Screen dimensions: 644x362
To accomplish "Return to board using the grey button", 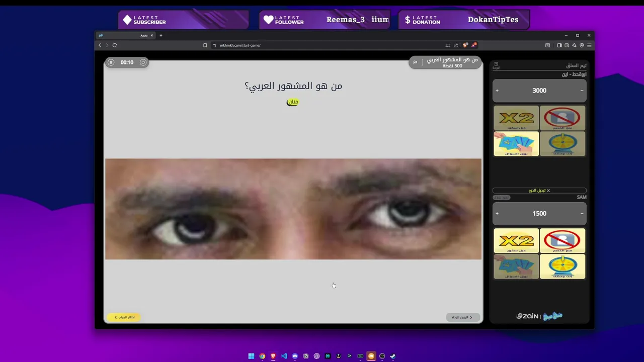I will (462, 317).
